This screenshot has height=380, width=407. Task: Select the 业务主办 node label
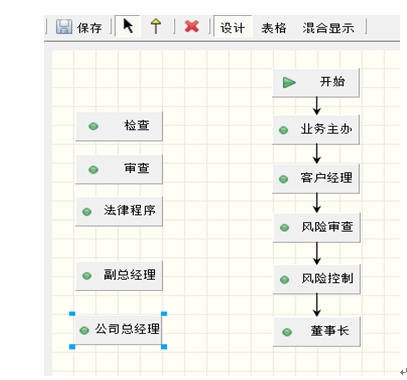(x=326, y=129)
